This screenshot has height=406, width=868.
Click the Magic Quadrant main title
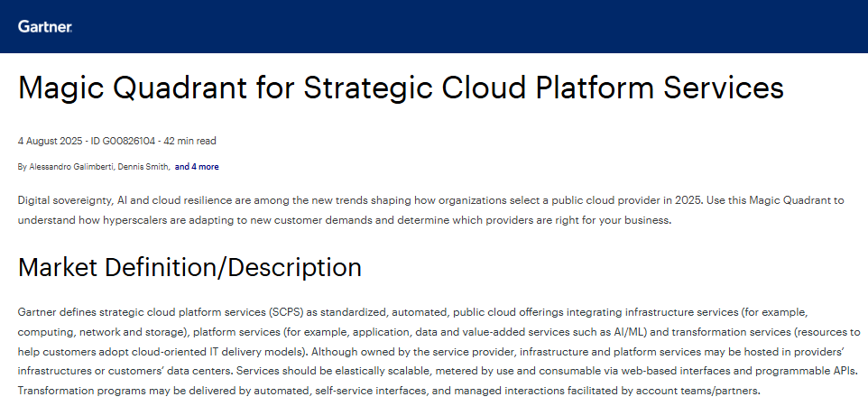tap(401, 88)
